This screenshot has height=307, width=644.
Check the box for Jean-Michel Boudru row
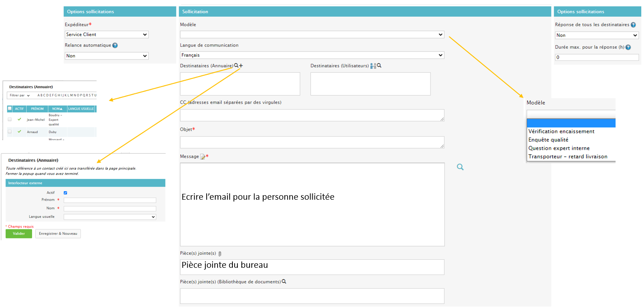(x=10, y=119)
